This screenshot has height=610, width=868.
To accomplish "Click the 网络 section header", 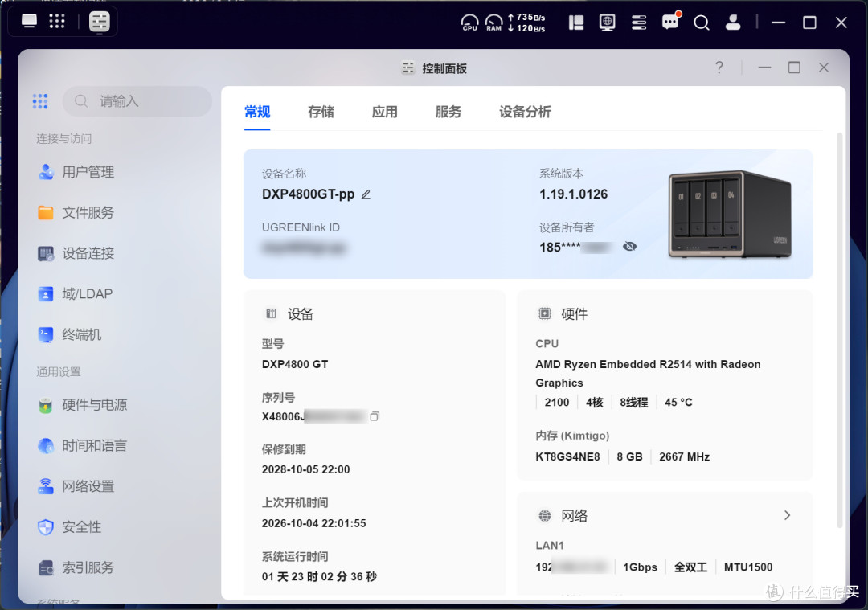I will [x=574, y=516].
